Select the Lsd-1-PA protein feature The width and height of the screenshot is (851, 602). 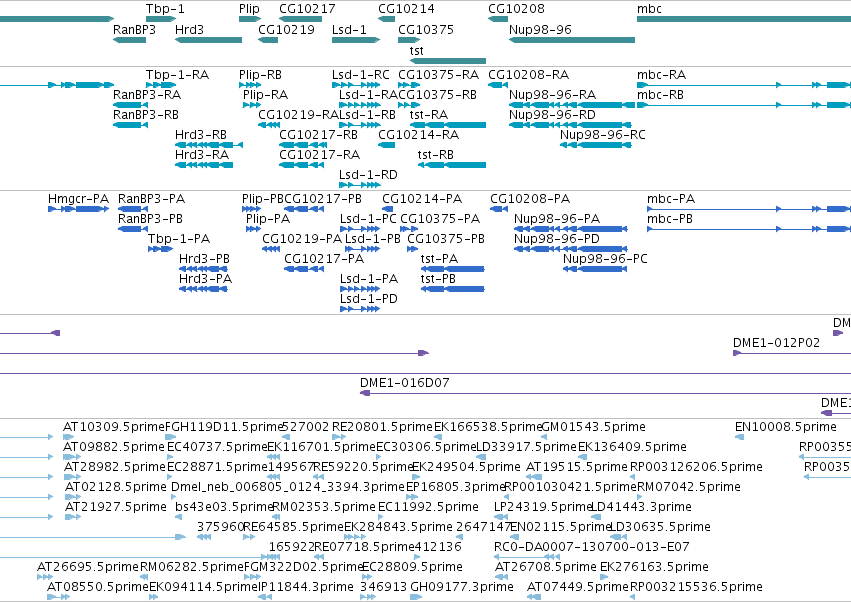pos(360,289)
